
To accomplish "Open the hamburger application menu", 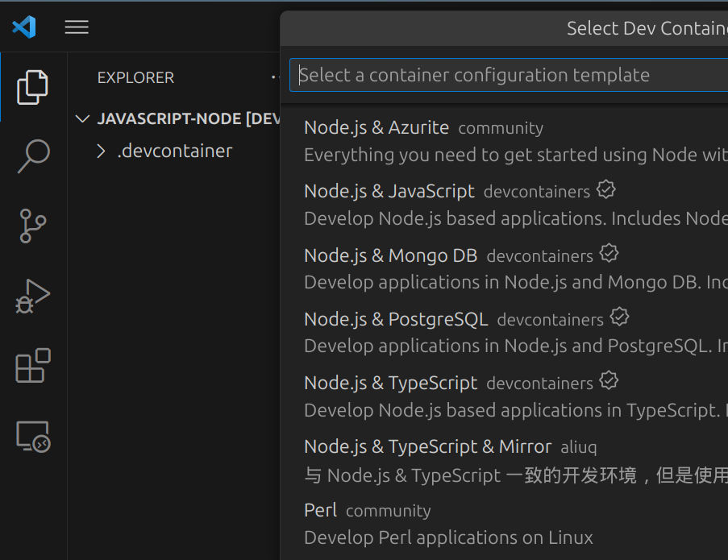I will coord(77,27).
